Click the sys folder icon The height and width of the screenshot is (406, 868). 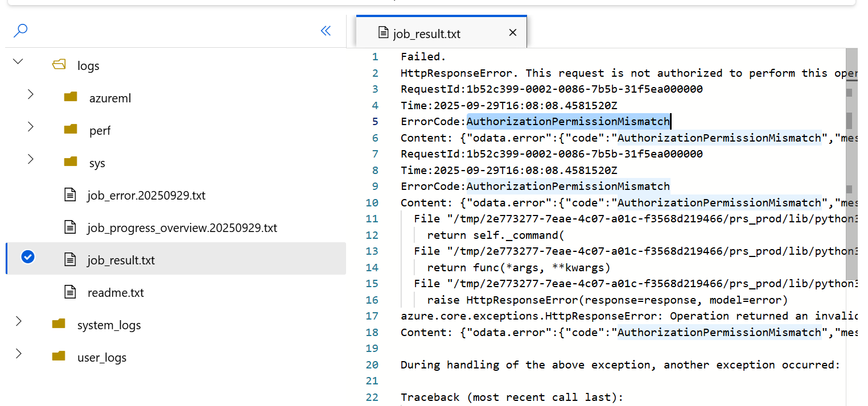pos(71,161)
